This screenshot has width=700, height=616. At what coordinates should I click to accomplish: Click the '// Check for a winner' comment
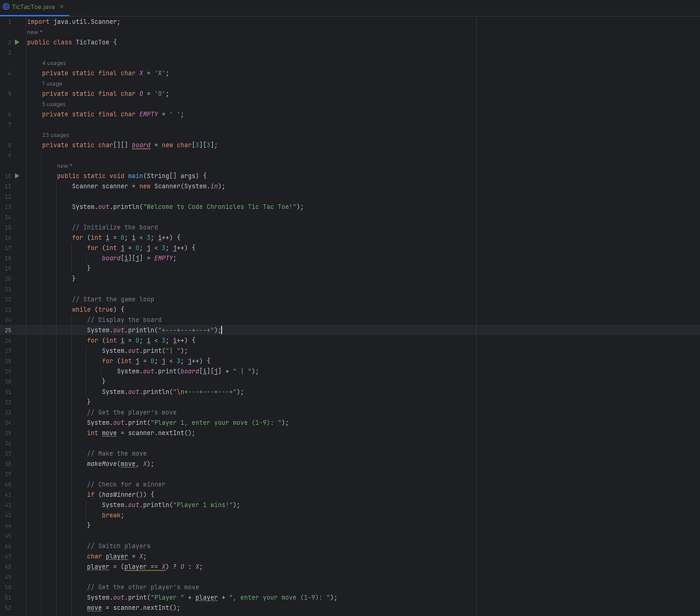pos(126,484)
